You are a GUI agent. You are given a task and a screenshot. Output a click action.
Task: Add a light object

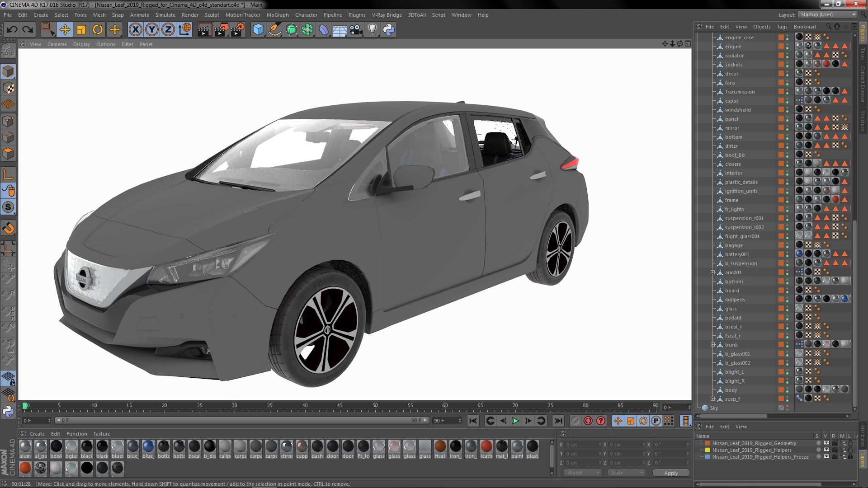373,30
